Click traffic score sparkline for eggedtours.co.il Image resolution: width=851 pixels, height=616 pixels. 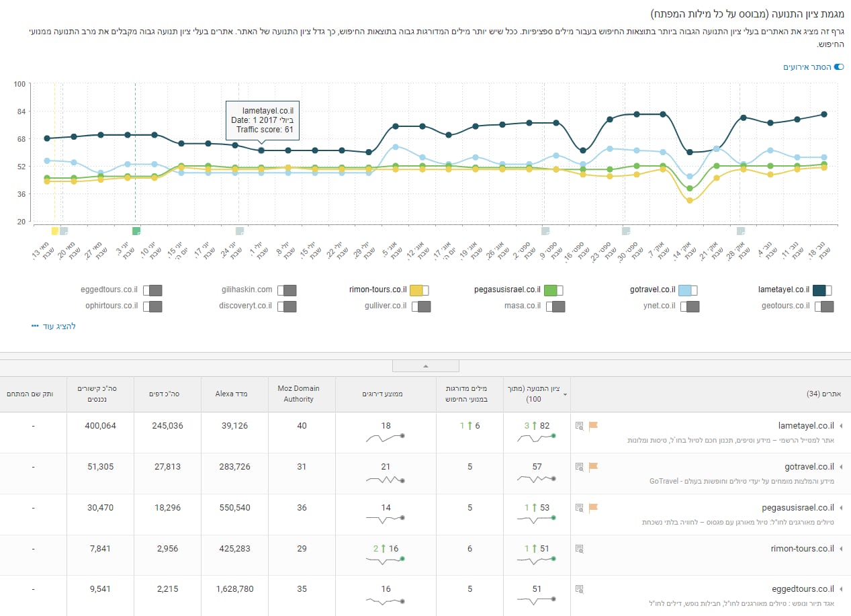point(537,602)
